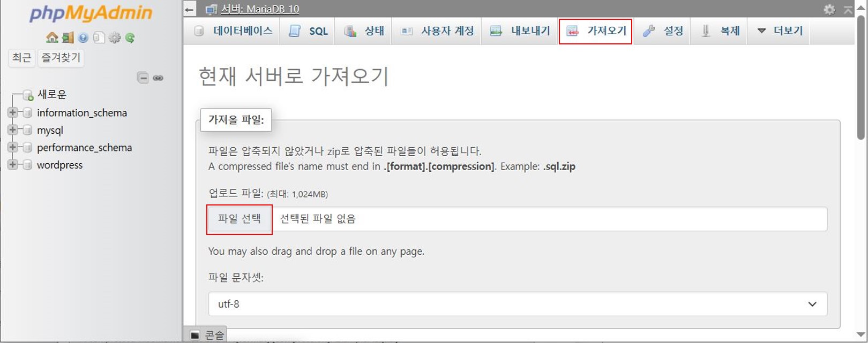Image resolution: width=868 pixels, height=343 pixels.
Task: Go to phpMyAdmin home via house icon
Action: click(x=52, y=37)
